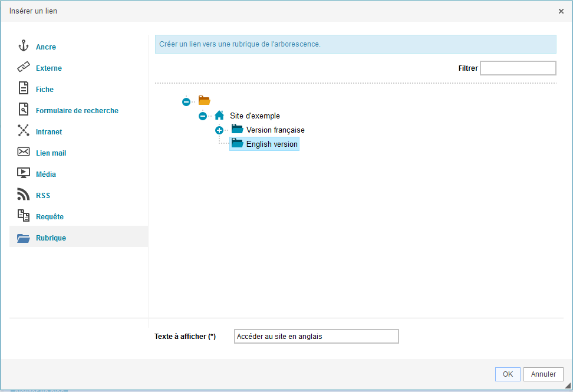The image size is (573, 392).
Task: Expand the Version française node
Action: click(x=219, y=130)
